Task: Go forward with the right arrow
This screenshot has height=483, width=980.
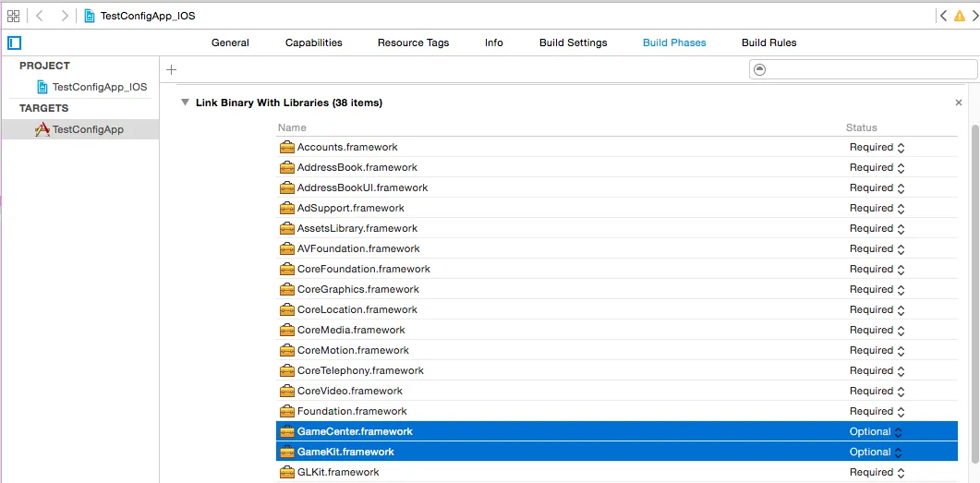Action: [65, 16]
